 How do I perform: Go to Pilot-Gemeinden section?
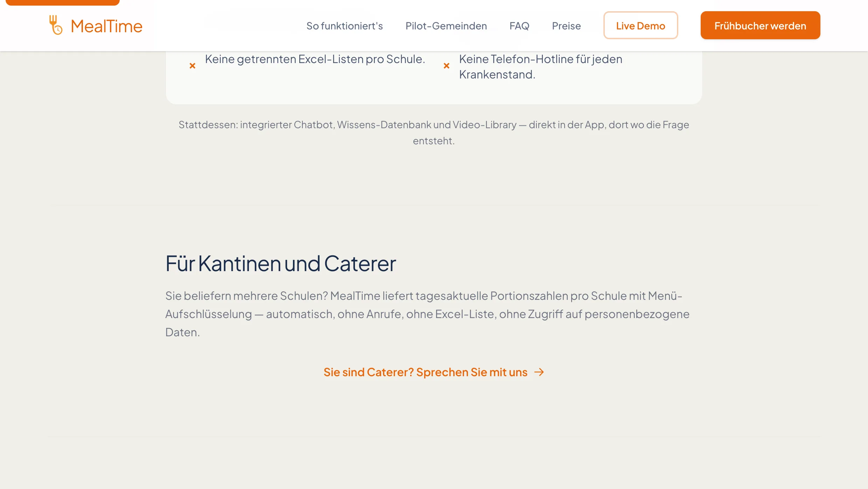(446, 26)
